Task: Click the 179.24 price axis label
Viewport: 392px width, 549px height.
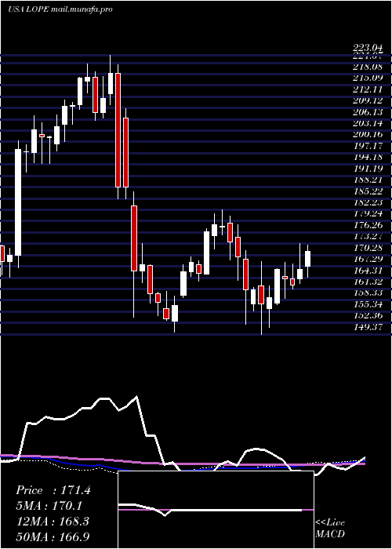Action: point(367,213)
